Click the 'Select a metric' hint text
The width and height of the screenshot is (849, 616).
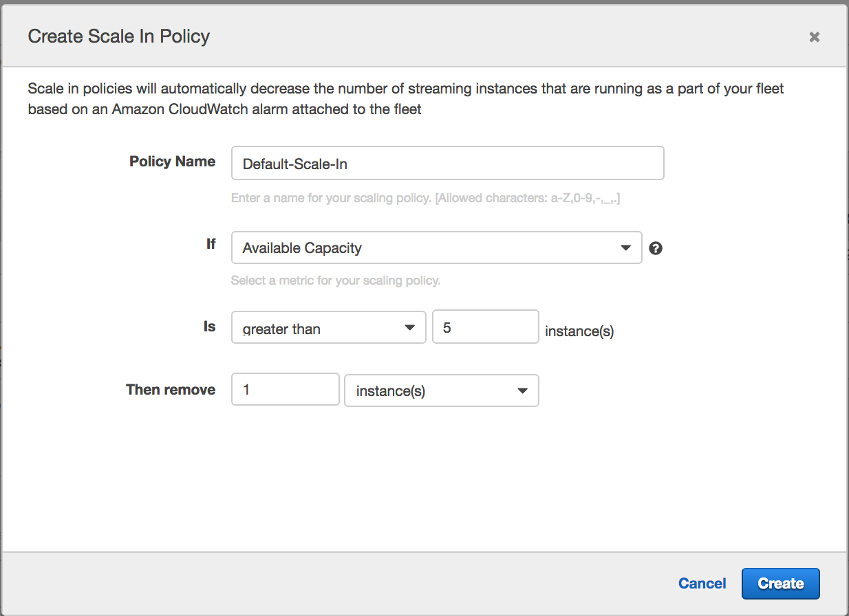tap(335, 280)
